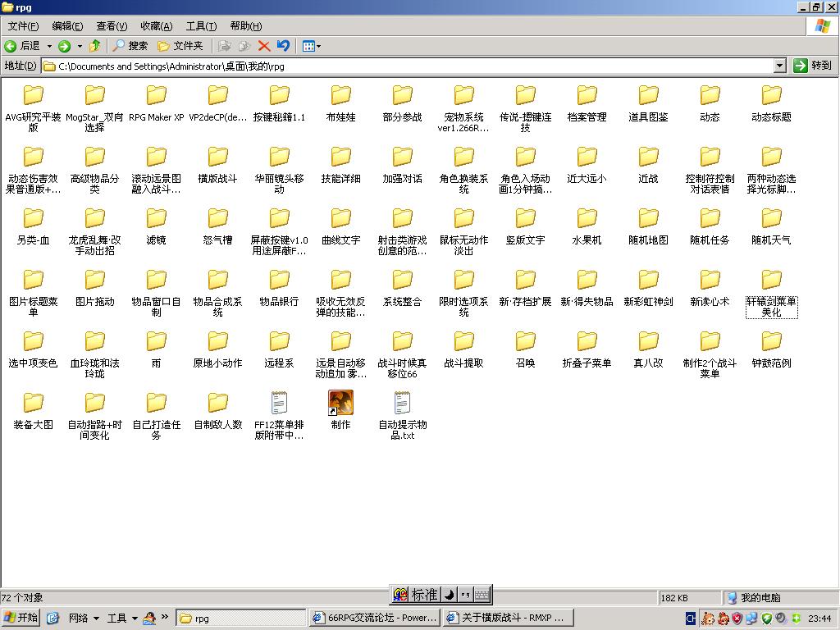The image size is (840, 630).
Task: Click the CH language indicator in tray
Action: coord(691,619)
